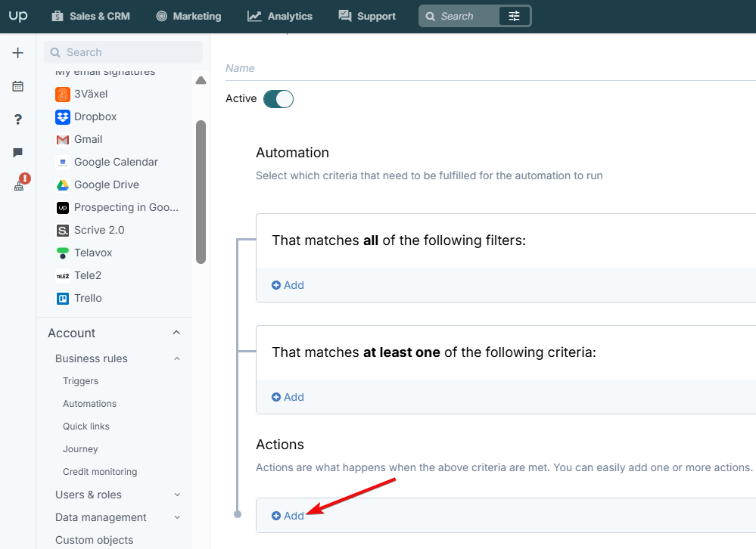Click the Gmail app icon
756x549 pixels.
(63, 140)
